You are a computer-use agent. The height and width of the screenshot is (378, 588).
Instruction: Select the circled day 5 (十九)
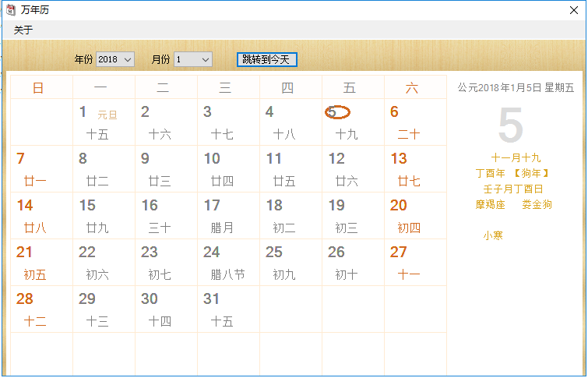point(353,122)
